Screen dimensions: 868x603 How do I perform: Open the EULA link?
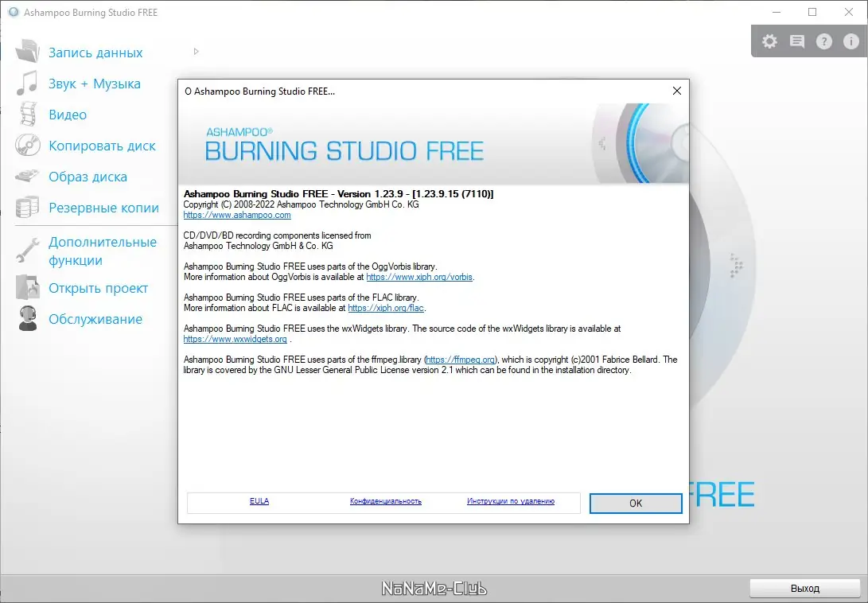coord(259,501)
